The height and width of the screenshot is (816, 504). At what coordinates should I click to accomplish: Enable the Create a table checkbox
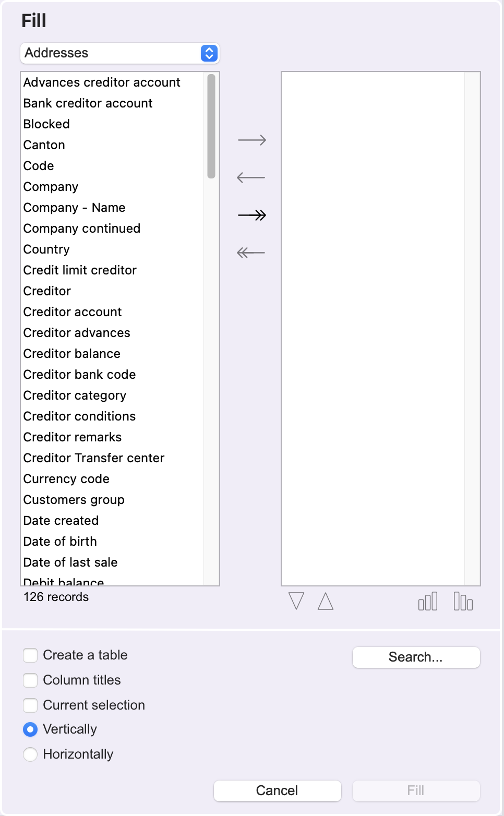(30, 655)
